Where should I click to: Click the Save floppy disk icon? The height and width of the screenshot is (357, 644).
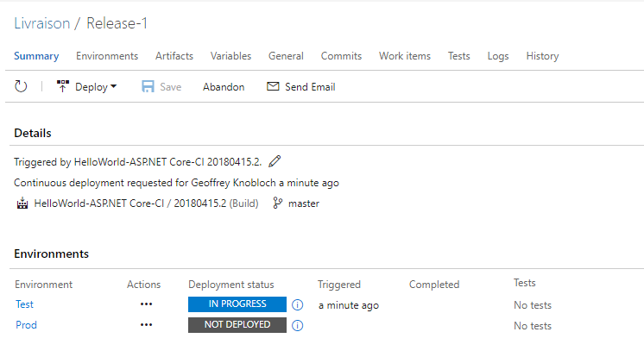pos(148,86)
